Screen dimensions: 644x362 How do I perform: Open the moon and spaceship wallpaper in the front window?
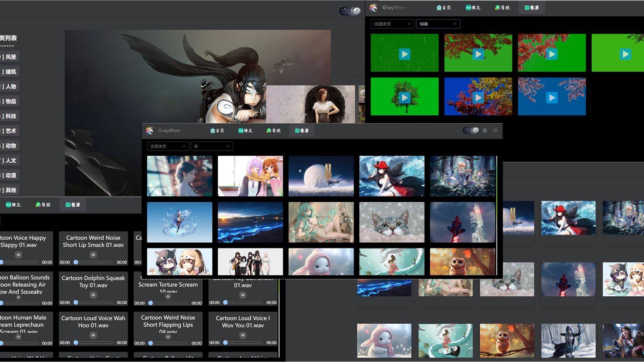321,176
